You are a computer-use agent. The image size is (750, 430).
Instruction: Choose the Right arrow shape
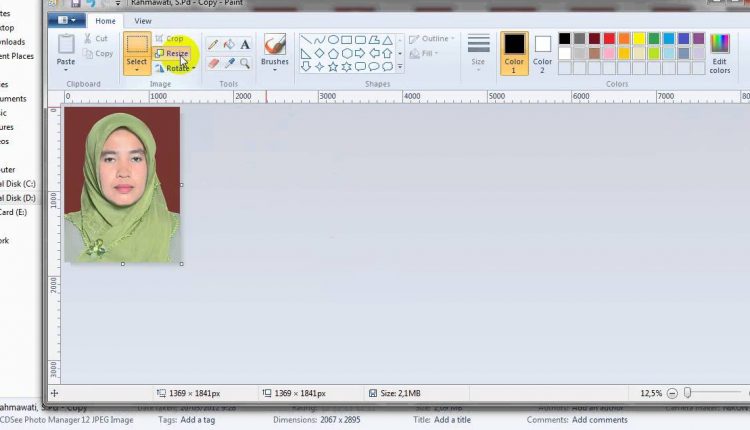pos(360,53)
